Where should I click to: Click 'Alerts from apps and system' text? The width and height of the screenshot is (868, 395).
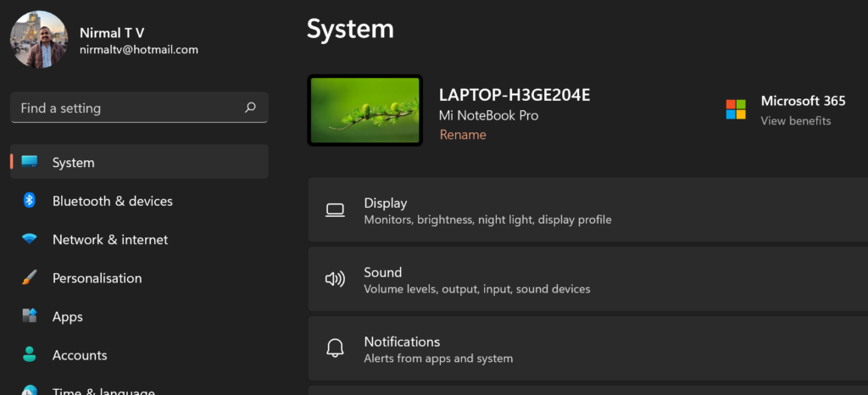click(x=438, y=358)
